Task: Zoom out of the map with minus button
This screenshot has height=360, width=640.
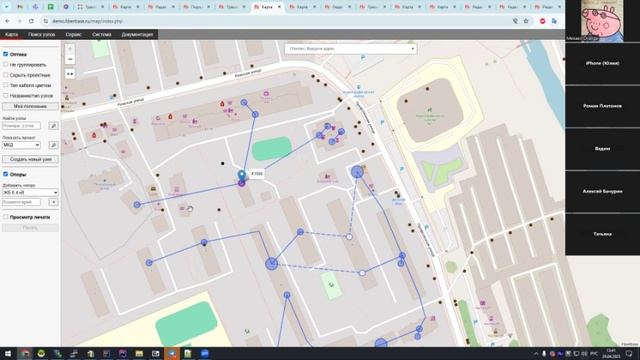Action: pyautogui.click(x=70, y=59)
